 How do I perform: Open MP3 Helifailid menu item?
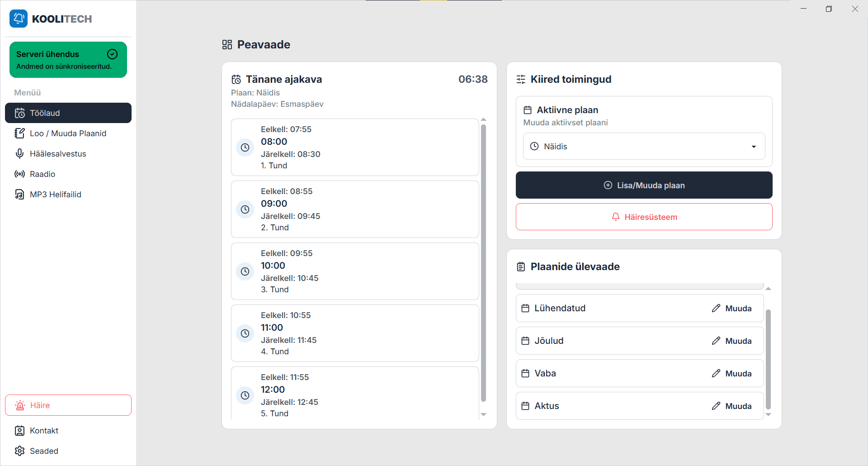click(68, 195)
